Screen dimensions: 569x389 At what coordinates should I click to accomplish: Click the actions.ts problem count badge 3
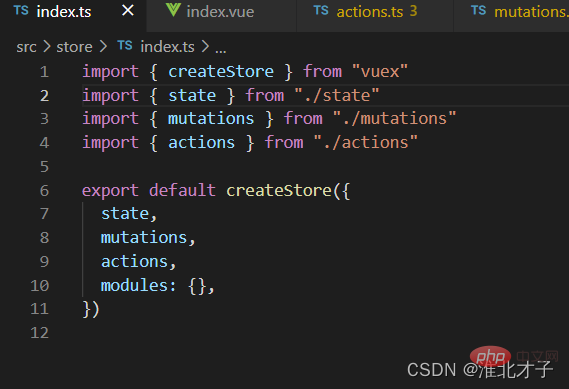tap(413, 11)
